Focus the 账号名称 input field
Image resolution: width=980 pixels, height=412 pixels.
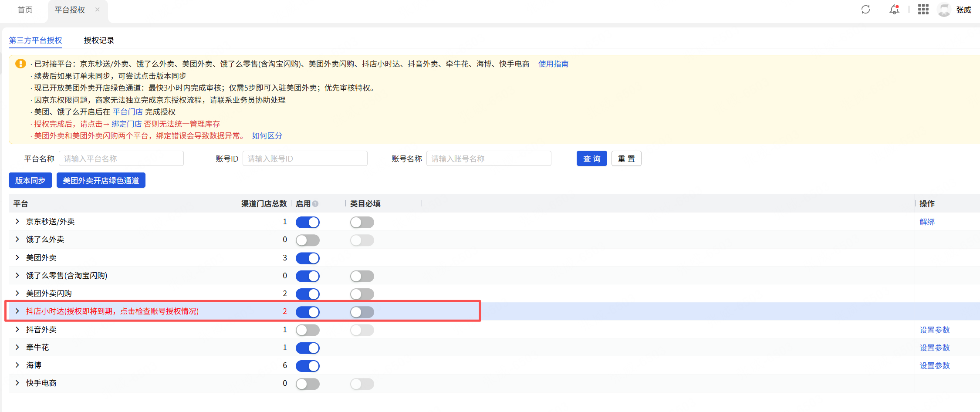[489, 159]
